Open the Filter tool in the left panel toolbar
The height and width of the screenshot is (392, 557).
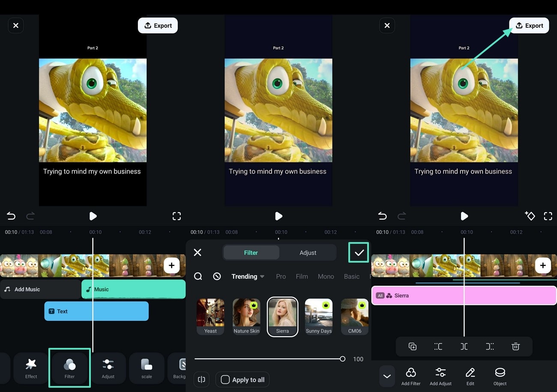(x=69, y=368)
